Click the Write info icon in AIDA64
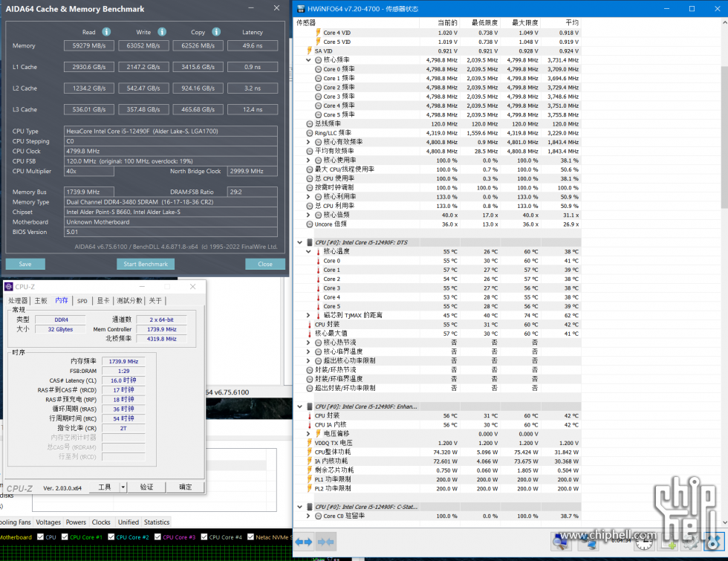 [162, 31]
